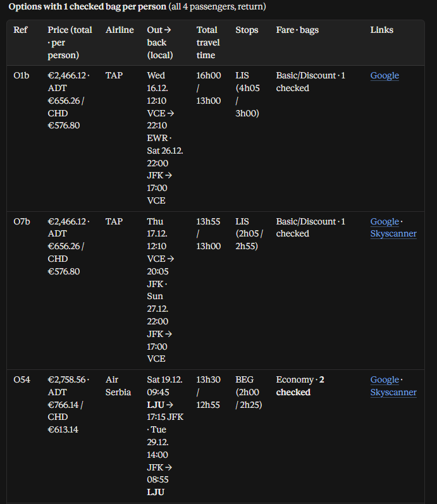The height and width of the screenshot is (504, 437).
Task: Click Basic/Discount fare in the O1b row
Action: click(311, 82)
